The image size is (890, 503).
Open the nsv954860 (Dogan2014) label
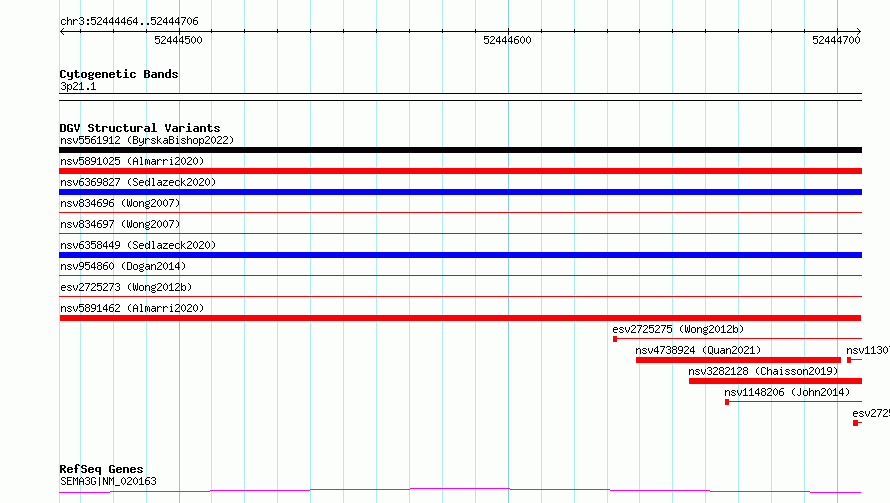pyautogui.click(x=123, y=266)
